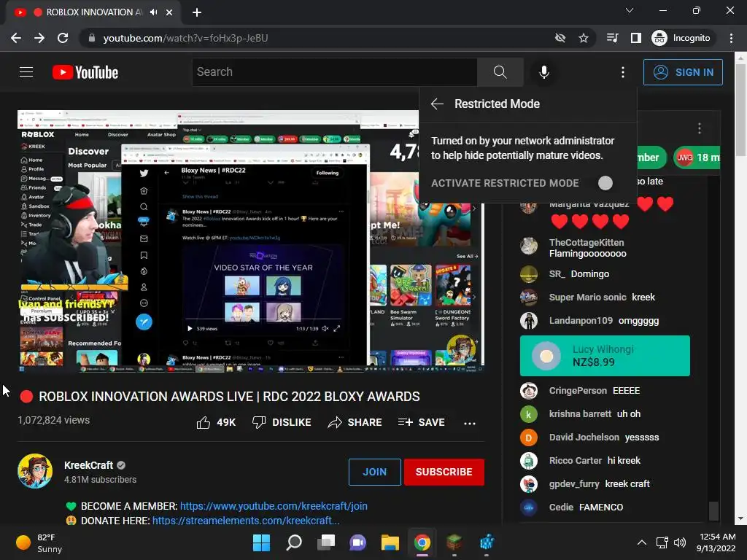Open a new browser tab
Image resolution: width=747 pixels, height=560 pixels.
coord(197,12)
